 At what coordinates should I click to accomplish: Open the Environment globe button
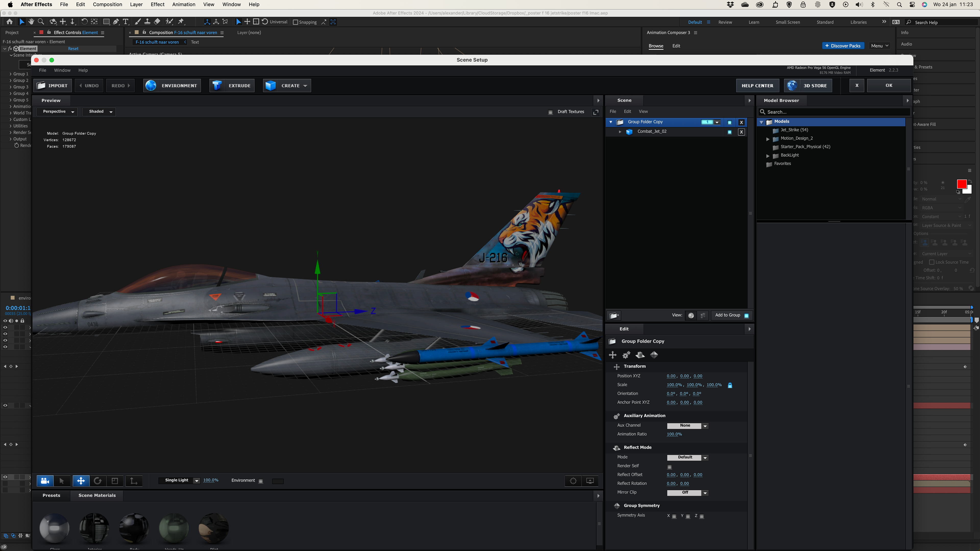tap(151, 85)
